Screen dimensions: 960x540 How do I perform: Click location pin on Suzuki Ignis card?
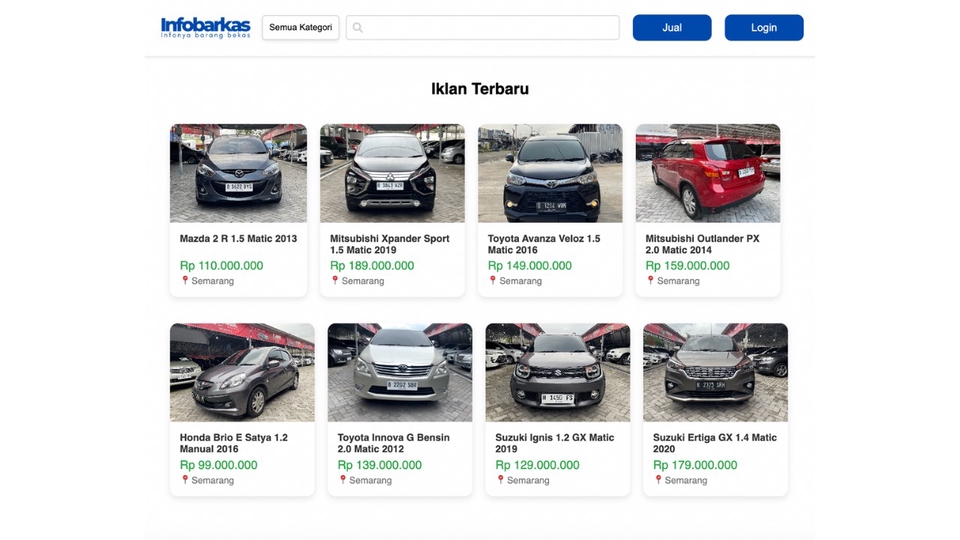(x=500, y=480)
